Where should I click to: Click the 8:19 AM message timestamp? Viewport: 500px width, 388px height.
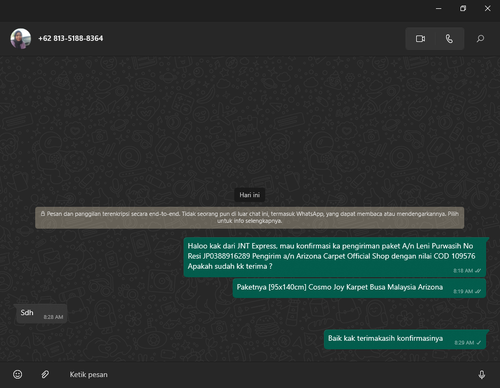tap(463, 291)
